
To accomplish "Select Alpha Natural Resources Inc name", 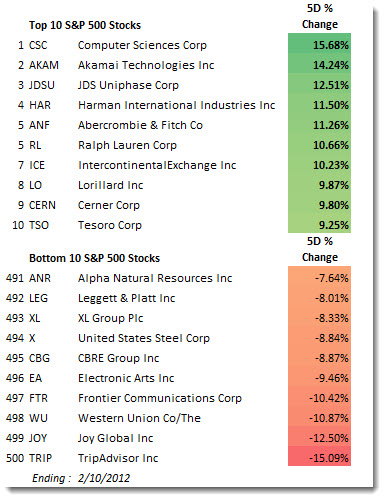I will point(155,278).
